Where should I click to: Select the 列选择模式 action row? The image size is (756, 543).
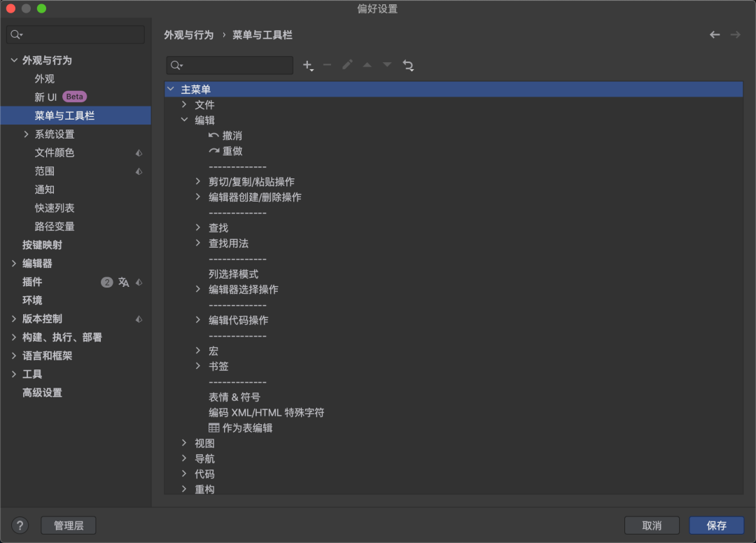[233, 274]
